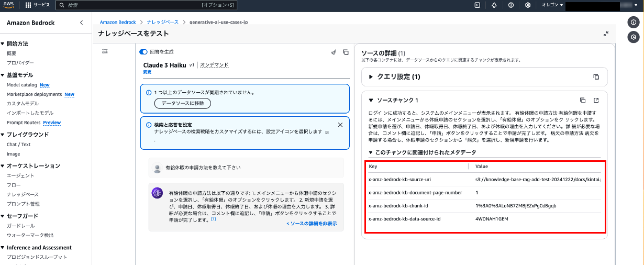Click the Value column header
This screenshot has width=644, height=265.
tap(482, 167)
